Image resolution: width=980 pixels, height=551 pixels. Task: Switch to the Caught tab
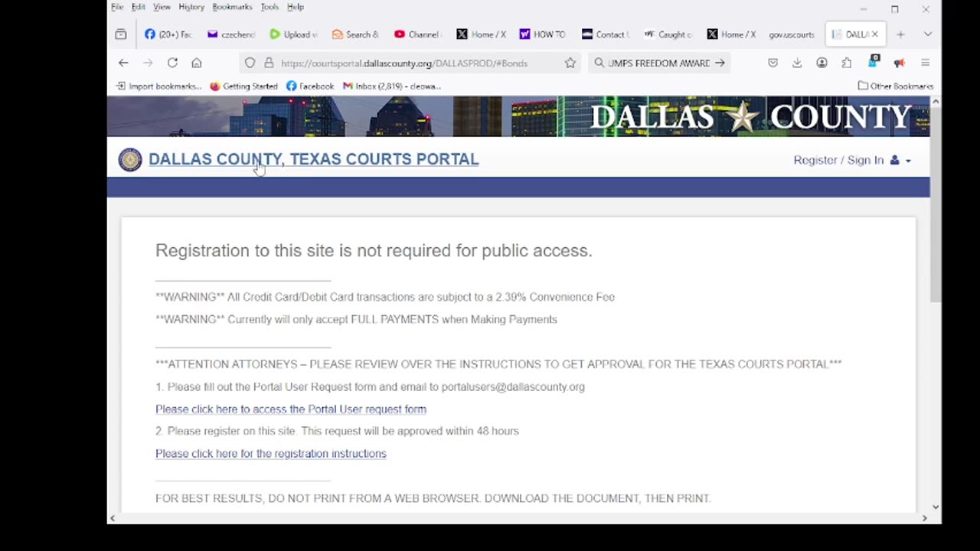[x=668, y=34]
